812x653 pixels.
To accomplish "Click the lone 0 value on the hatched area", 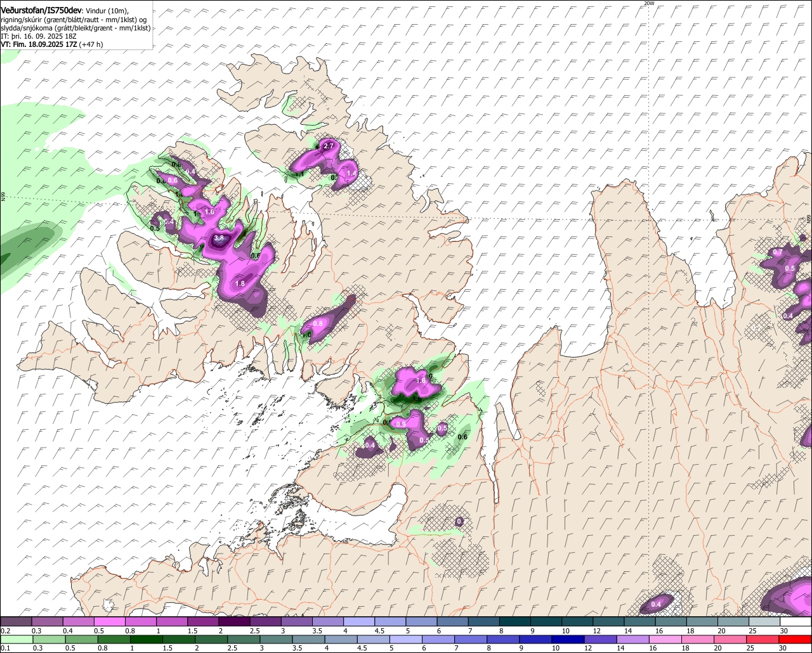I will tap(459, 522).
